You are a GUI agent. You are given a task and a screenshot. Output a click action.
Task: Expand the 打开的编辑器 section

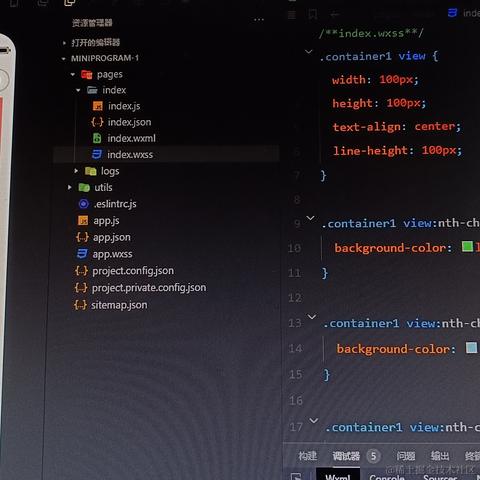[64, 43]
